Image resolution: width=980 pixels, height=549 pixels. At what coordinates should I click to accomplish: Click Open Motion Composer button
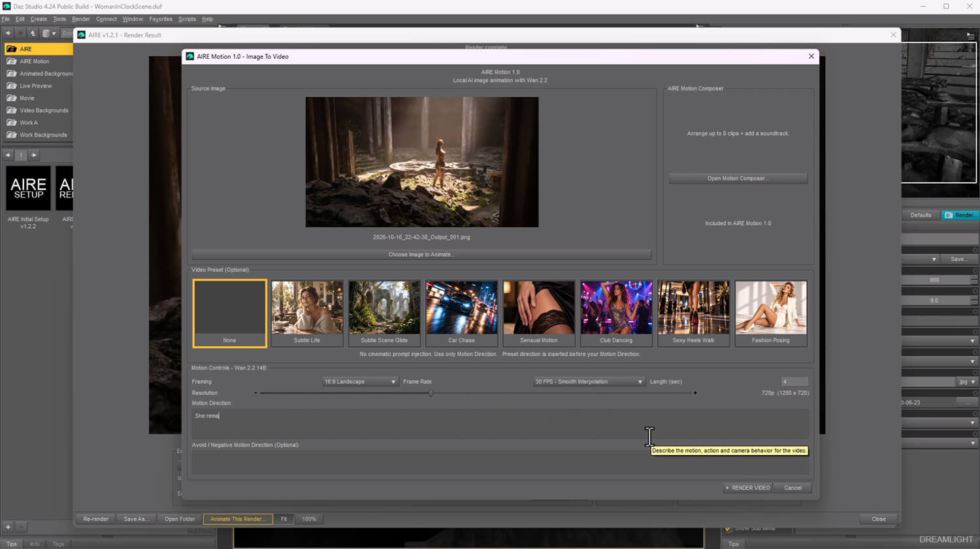pos(738,178)
